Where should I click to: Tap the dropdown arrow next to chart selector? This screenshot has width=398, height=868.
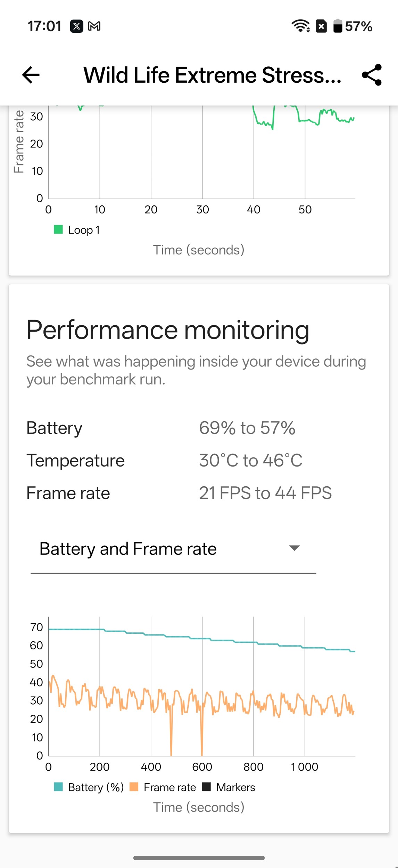(x=294, y=548)
